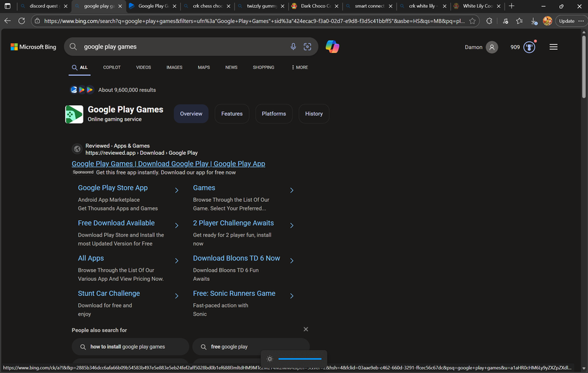The height and width of the screenshot is (373, 588).
Task: Switch to the IMAGES tab
Action: tap(174, 67)
